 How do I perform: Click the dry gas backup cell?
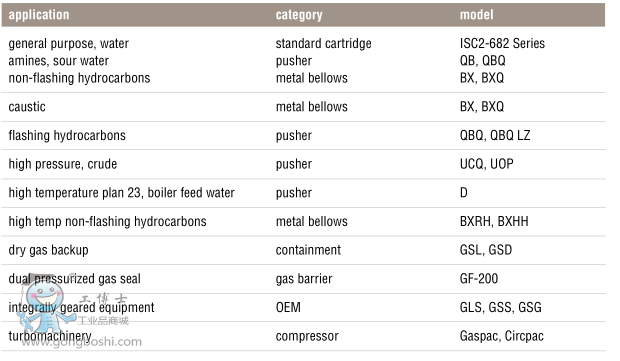(48, 250)
